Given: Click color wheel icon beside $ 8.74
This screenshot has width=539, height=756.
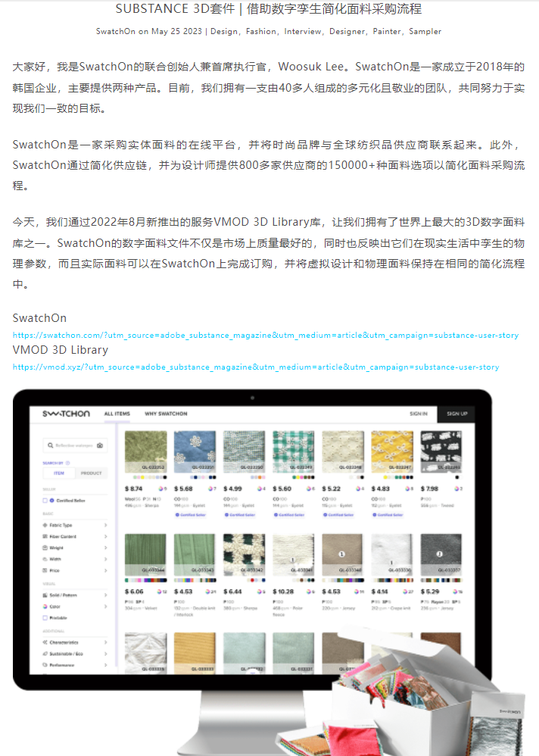Looking at the screenshot, I should tap(161, 489).
